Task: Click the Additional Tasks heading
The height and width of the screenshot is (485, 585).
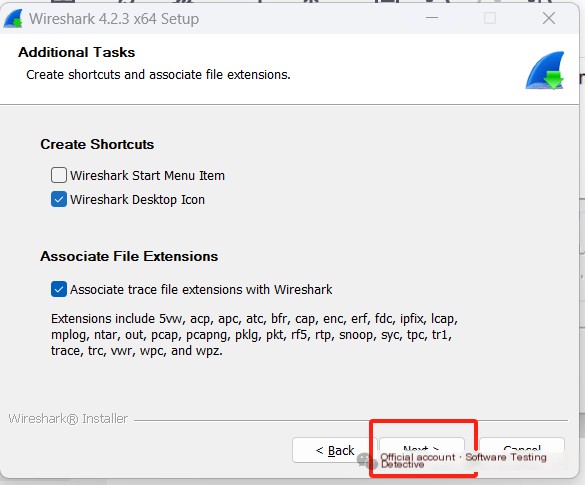Action: click(x=76, y=52)
